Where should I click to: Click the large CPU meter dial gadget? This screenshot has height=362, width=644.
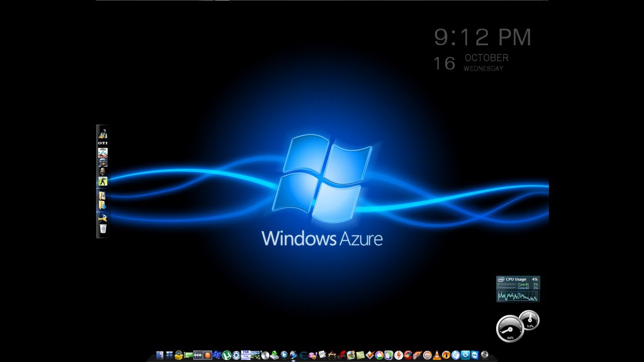point(510,329)
